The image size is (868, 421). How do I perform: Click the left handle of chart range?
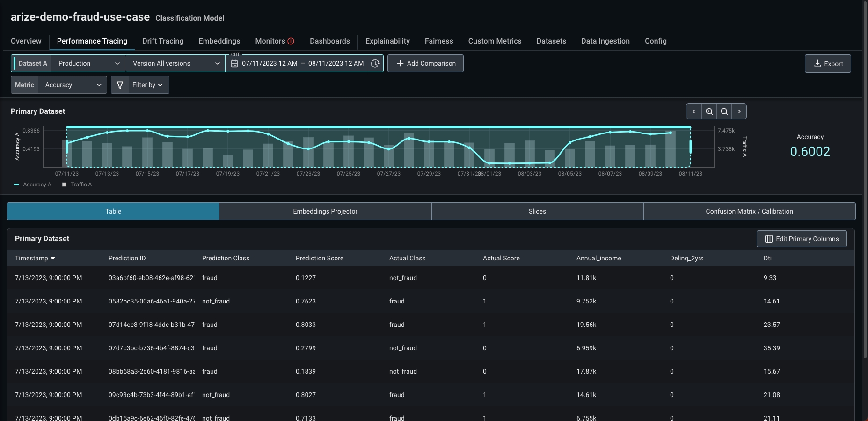click(x=67, y=147)
